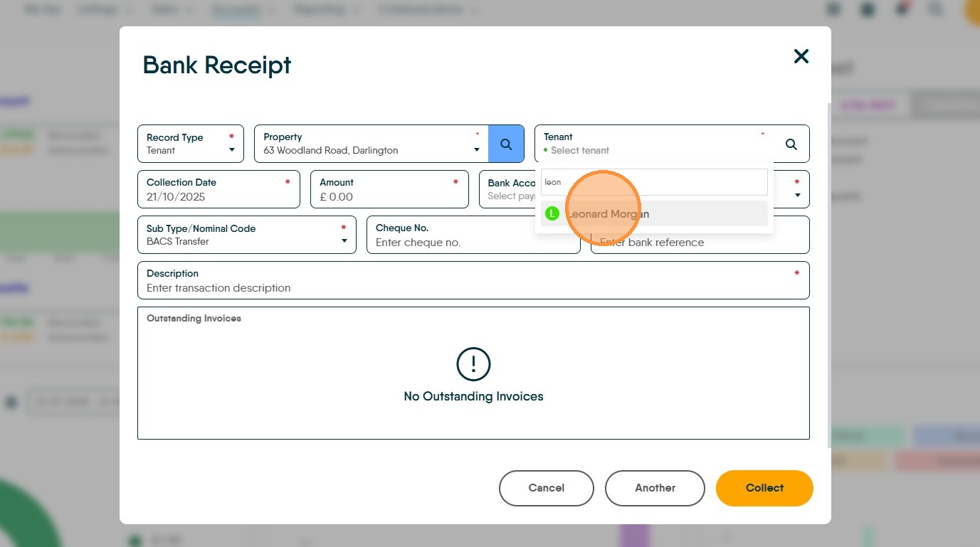980x547 pixels.
Task: Click the blue property search button
Action: coord(506,144)
